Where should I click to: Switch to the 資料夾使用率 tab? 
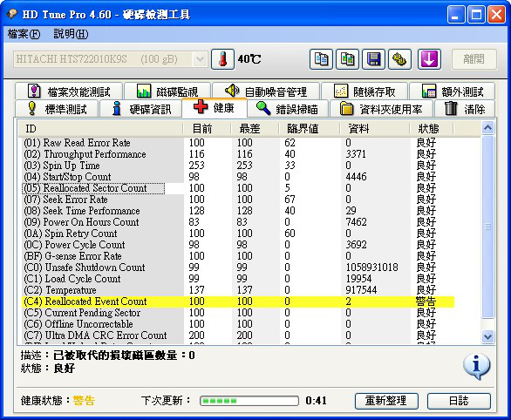tap(381, 109)
